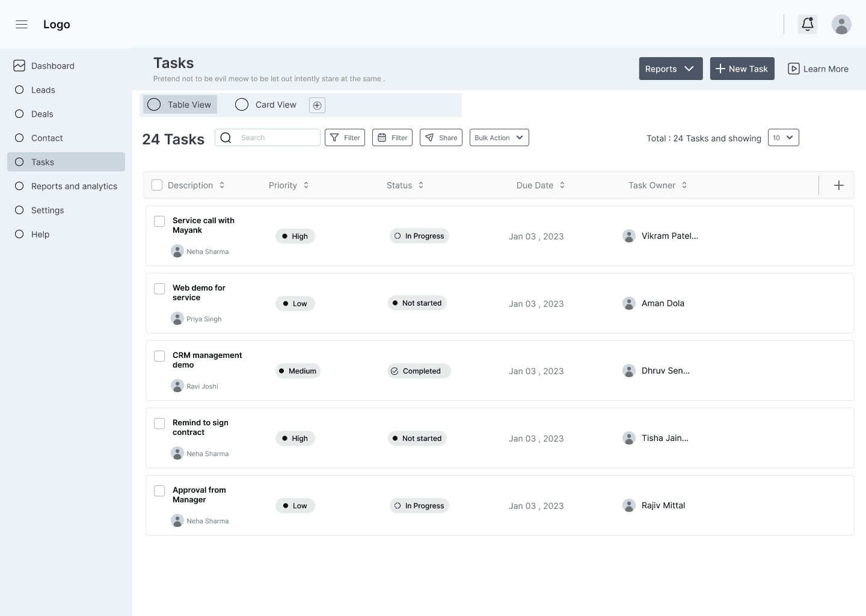Check the Approval from Manager checkbox
Viewport: 866px width, 616px height.
pyautogui.click(x=159, y=491)
